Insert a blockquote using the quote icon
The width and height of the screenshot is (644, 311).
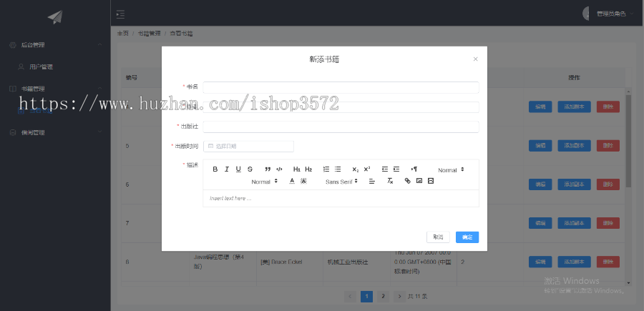tap(268, 169)
